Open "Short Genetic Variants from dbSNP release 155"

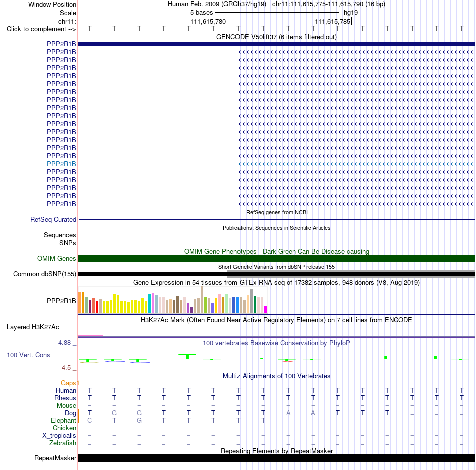[x=277, y=267]
